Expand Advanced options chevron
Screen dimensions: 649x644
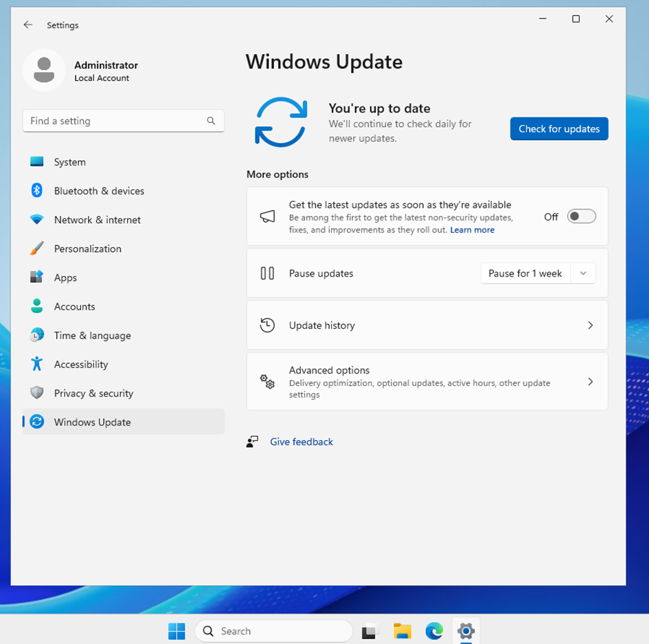(591, 382)
